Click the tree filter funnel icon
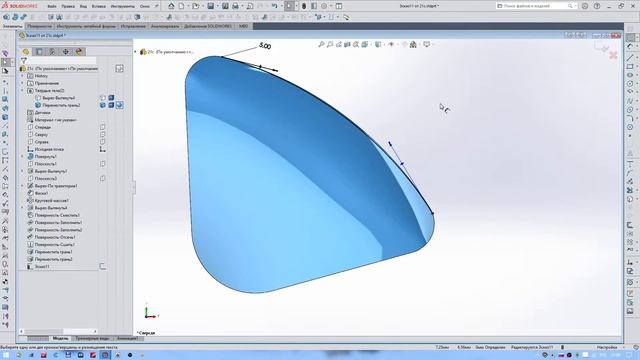 [x=24, y=60]
